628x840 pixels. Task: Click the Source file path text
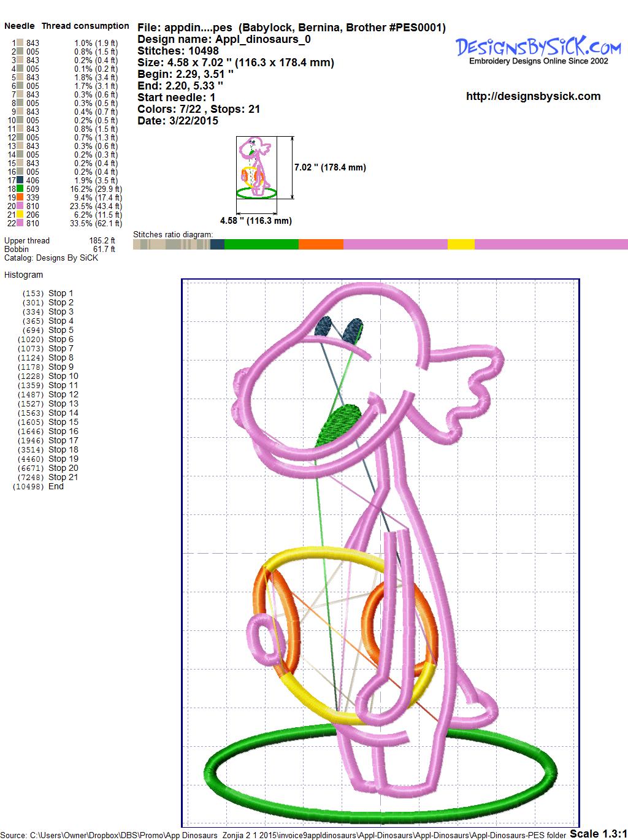click(283, 835)
